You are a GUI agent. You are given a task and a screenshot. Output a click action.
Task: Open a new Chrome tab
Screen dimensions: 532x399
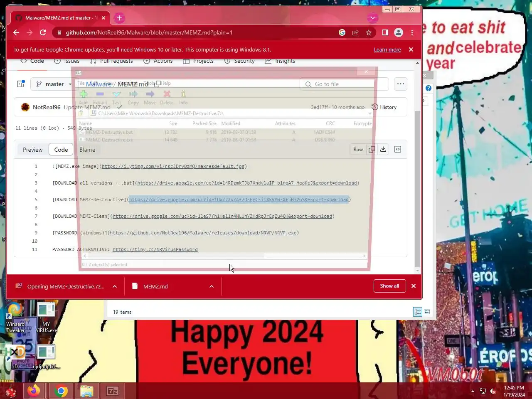[x=119, y=18]
